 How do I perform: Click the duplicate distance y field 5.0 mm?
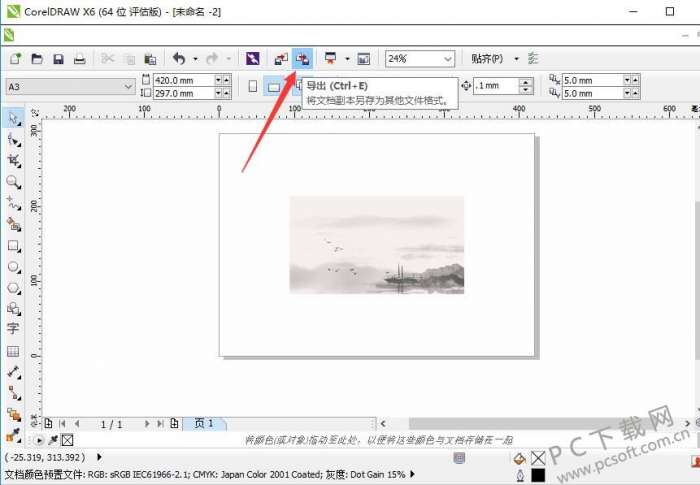pos(592,93)
